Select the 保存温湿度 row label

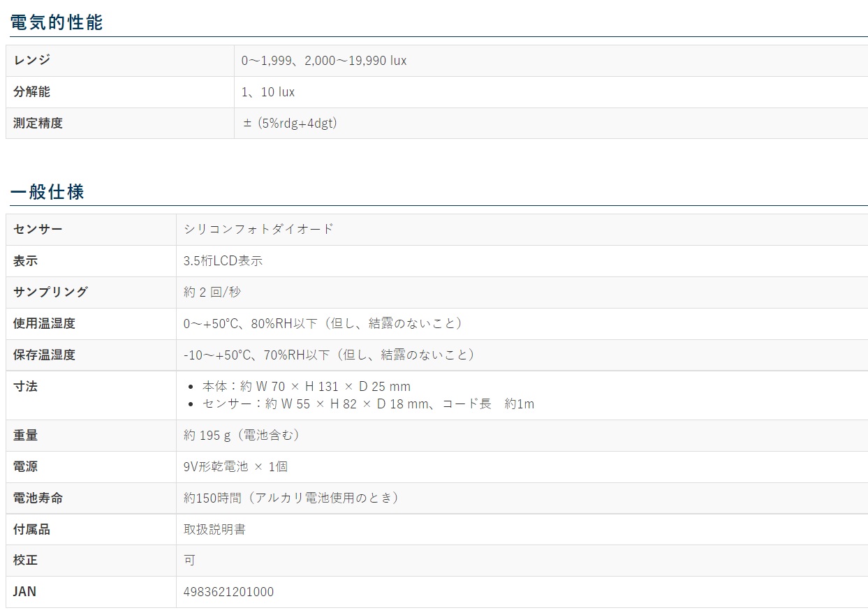(44, 355)
